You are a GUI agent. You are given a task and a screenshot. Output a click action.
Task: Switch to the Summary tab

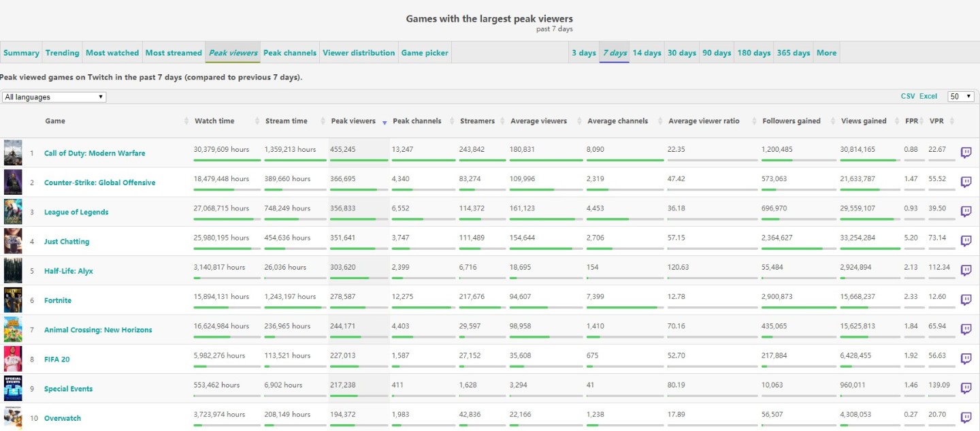click(x=21, y=52)
